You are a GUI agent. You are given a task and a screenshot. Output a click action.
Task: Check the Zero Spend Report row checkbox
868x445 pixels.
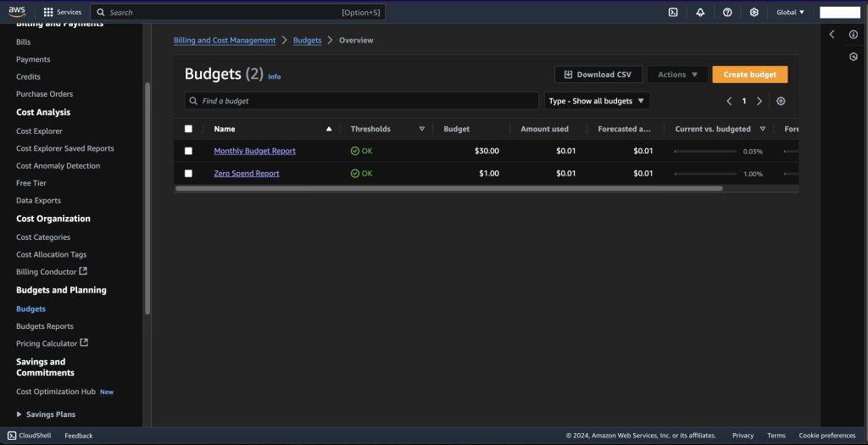pyautogui.click(x=188, y=173)
